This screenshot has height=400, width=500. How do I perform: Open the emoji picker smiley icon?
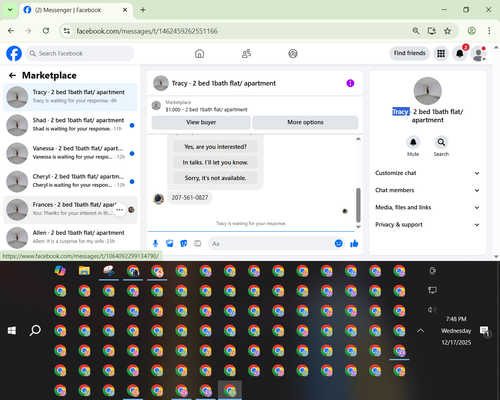[x=338, y=243]
